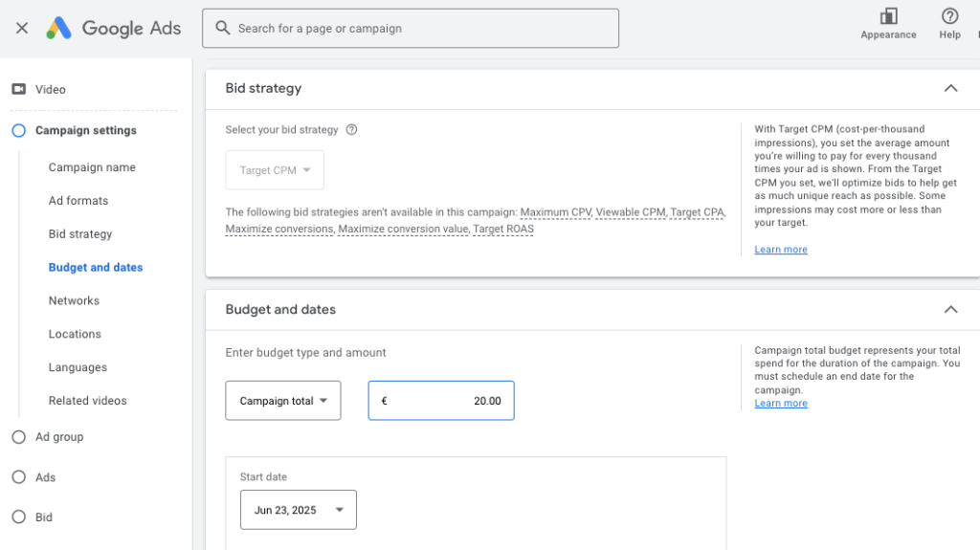Open the Appearance settings icon
980x550 pixels.
[888, 17]
